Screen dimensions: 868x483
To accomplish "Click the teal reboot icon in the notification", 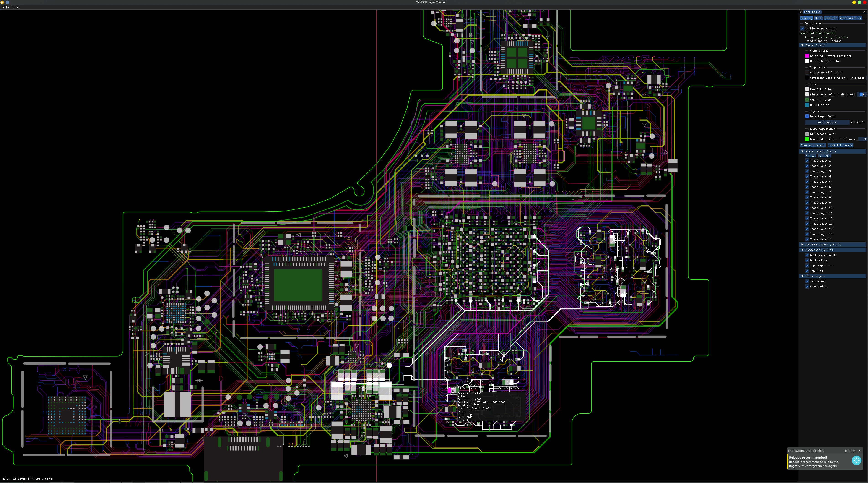I will click(x=856, y=460).
